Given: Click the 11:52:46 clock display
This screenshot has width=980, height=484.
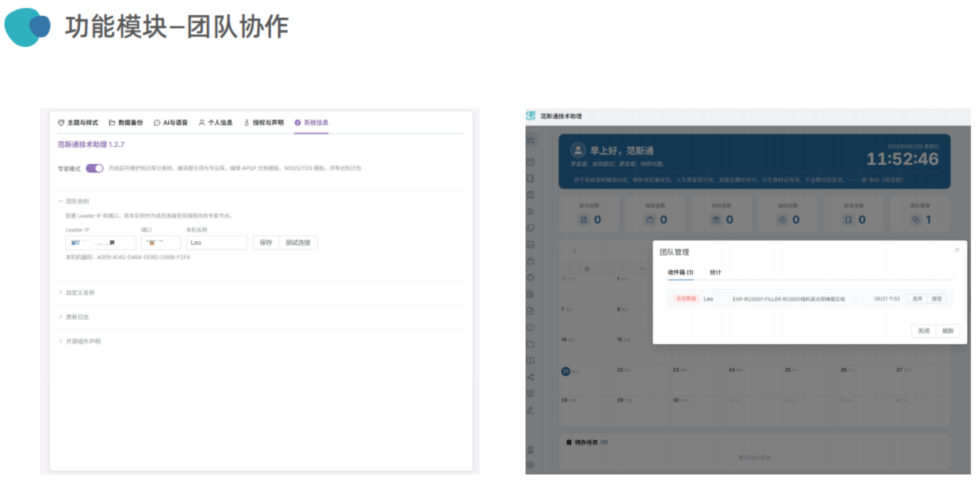Looking at the screenshot, I should coord(903,159).
